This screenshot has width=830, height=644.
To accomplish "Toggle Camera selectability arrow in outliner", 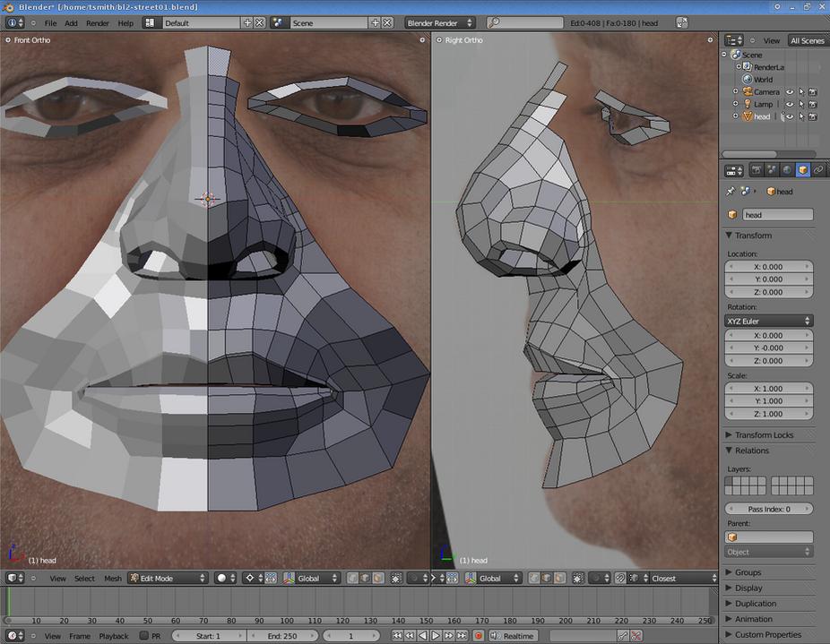I will pos(801,91).
